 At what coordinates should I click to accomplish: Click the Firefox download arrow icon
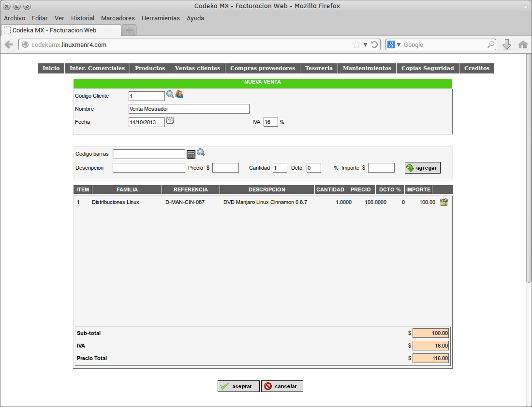click(x=507, y=44)
